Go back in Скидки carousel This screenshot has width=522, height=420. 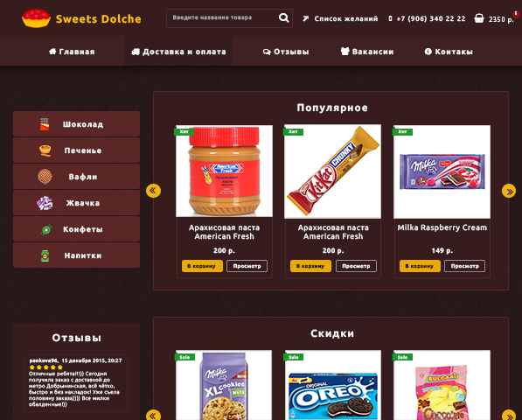point(153,416)
